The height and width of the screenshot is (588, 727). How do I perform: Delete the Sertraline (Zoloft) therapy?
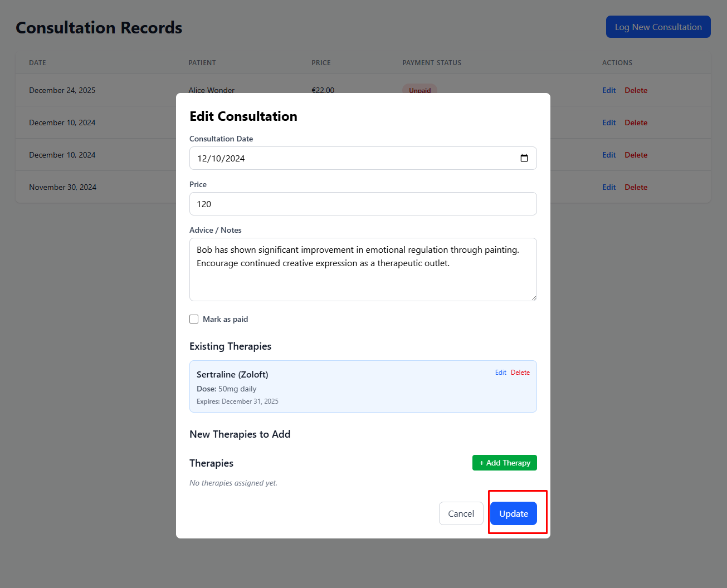point(520,373)
